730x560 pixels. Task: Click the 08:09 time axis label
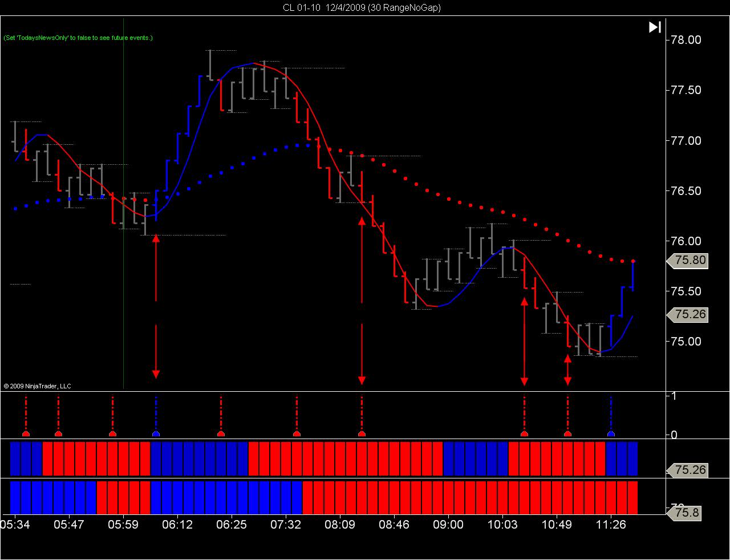(x=340, y=524)
